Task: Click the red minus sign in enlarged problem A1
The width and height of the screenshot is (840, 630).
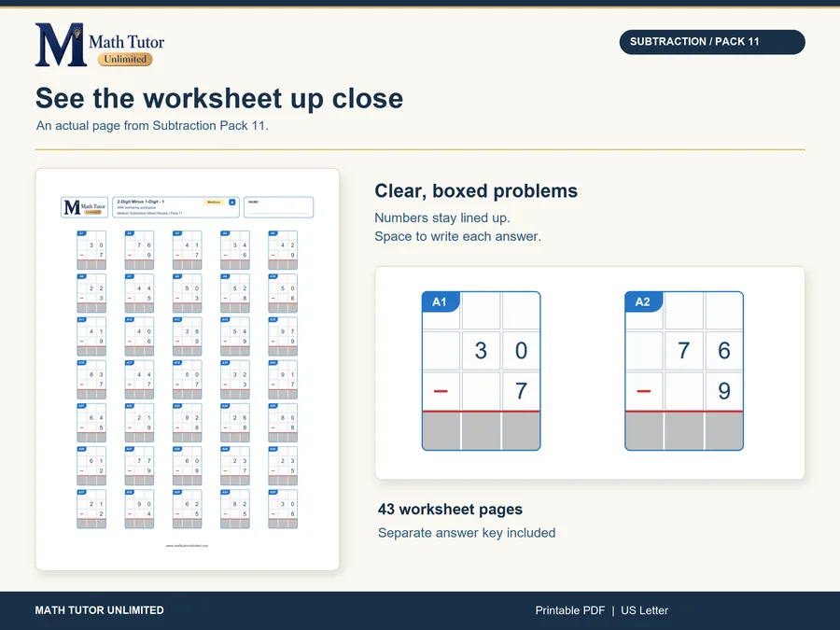Action: click(441, 391)
